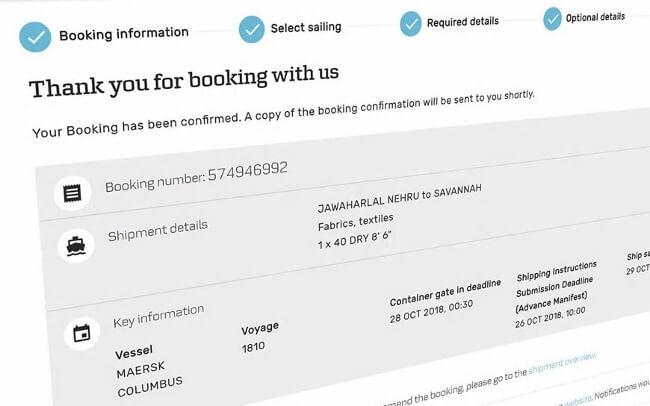650x406 pixels.
Task: Go to the Select sailing step
Action: coord(306,28)
